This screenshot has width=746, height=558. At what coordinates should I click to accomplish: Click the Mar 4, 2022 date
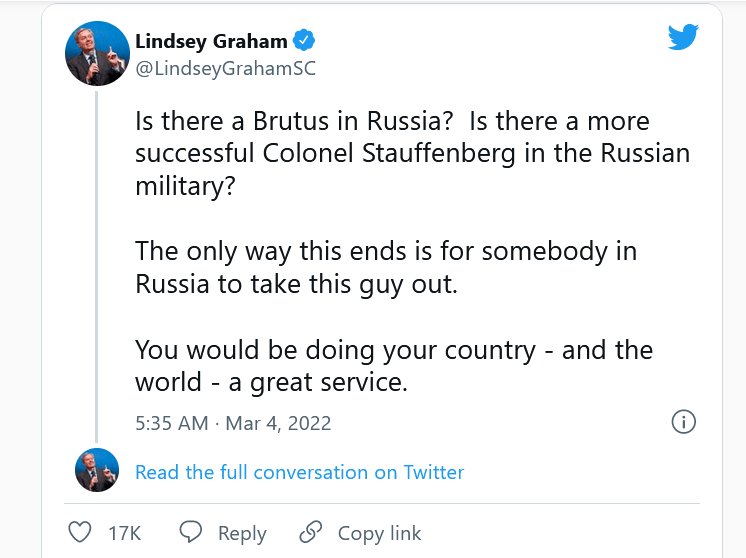(x=278, y=423)
